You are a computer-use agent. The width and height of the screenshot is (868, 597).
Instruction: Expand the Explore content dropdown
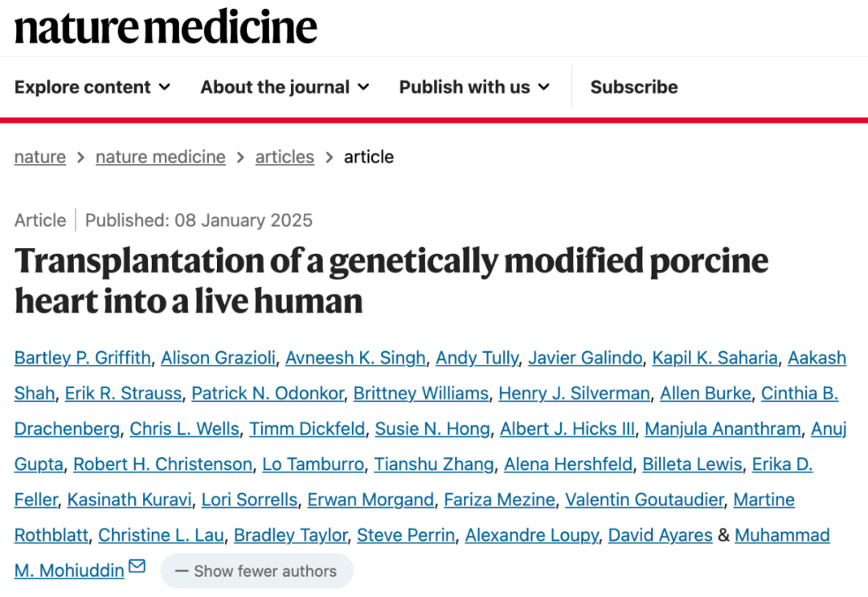point(92,87)
